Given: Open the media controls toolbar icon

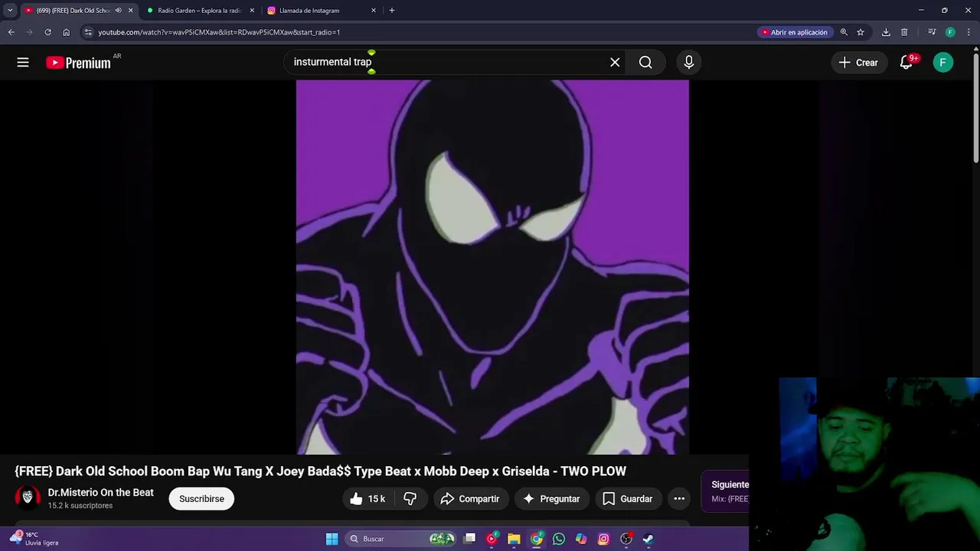Looking at the screenshot, I should 932,32.
